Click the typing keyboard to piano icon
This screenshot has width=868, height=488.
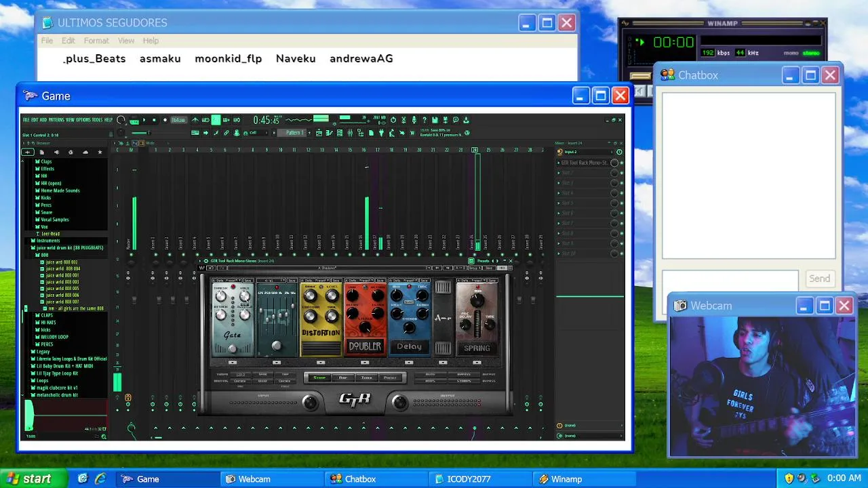195,133
